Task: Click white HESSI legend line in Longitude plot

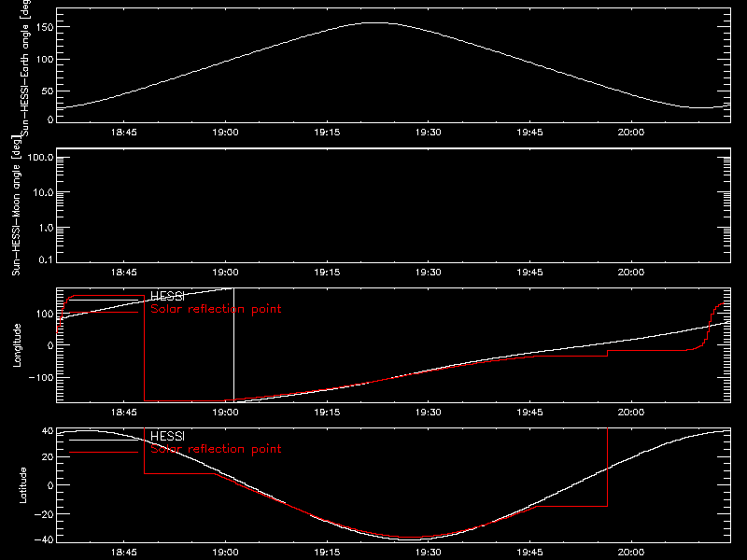Action: point(104,300)
